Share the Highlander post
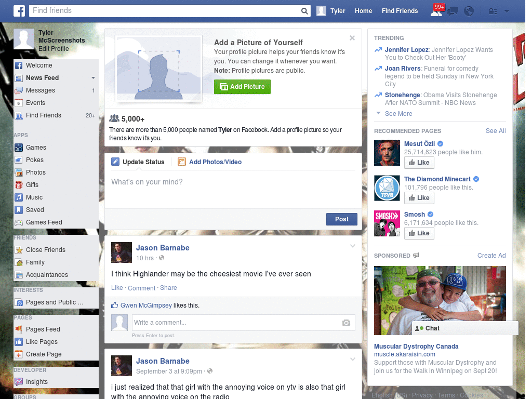The image size is (532, 399). tap(168, 288)
